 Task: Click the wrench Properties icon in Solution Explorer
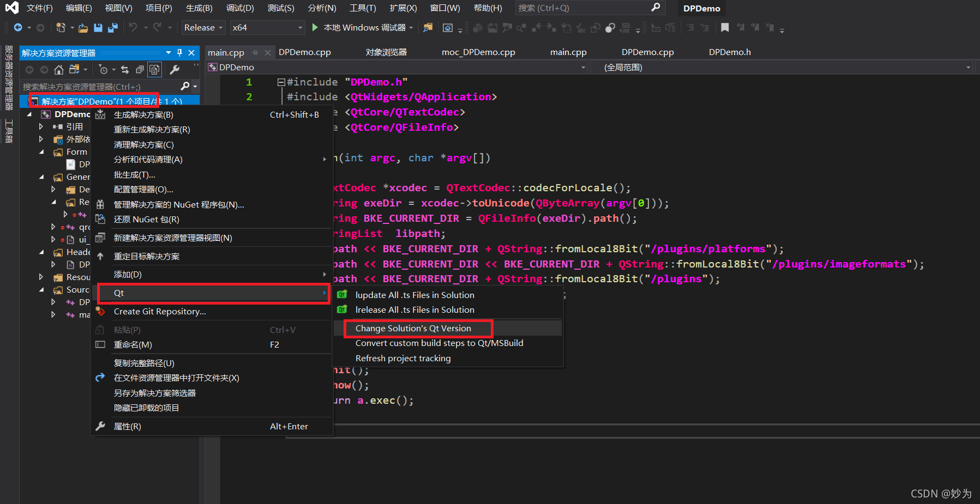tap(175, 69)
